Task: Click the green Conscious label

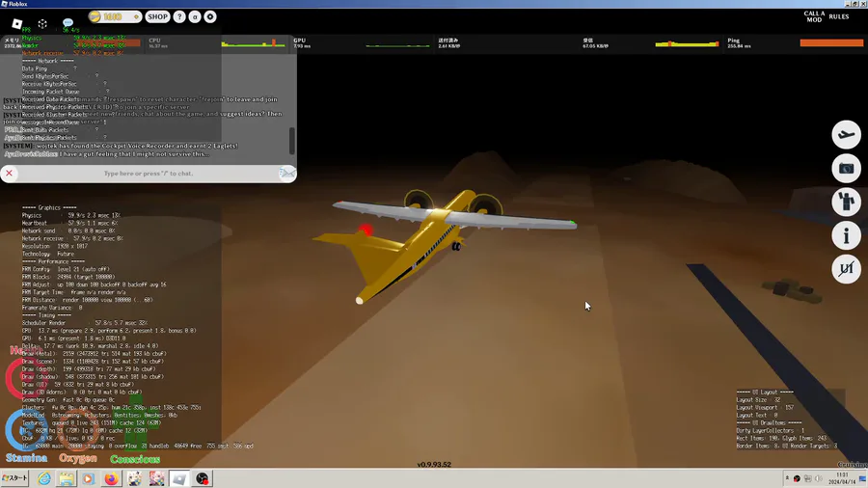Action: pyautogui.click(x=135, y=459)
